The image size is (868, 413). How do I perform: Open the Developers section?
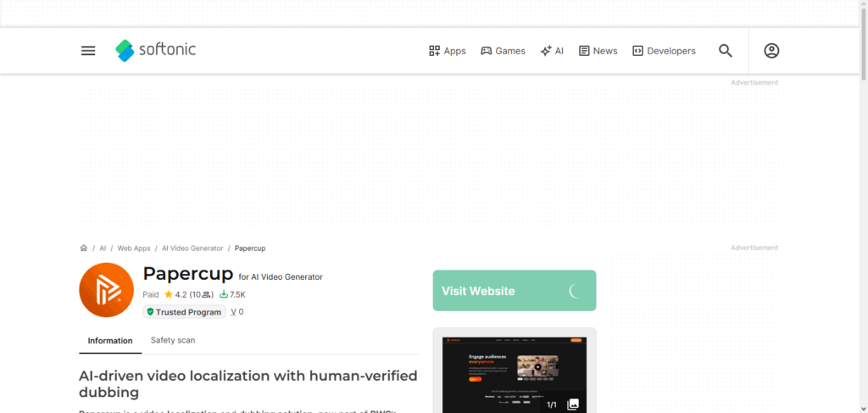point(664,51)
